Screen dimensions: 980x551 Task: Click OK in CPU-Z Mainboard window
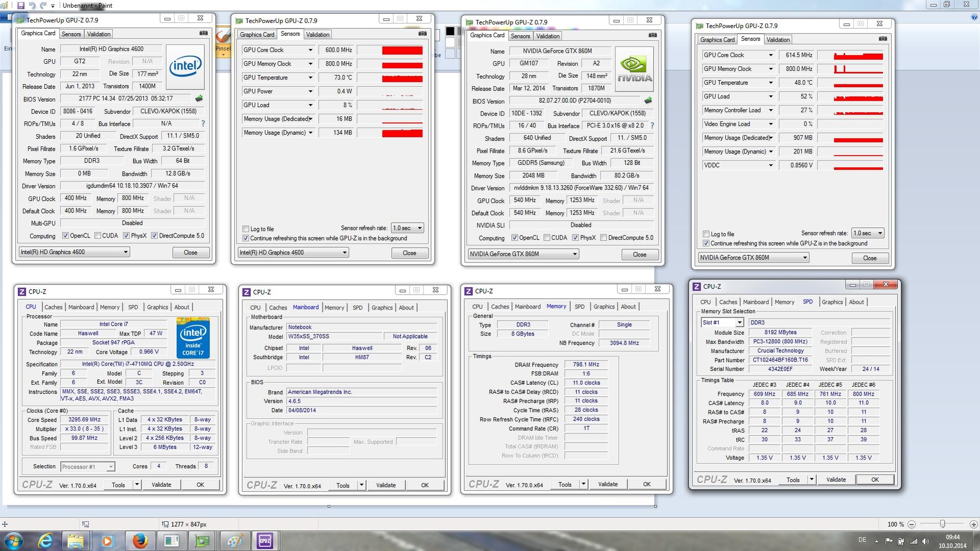click(424, 485)
